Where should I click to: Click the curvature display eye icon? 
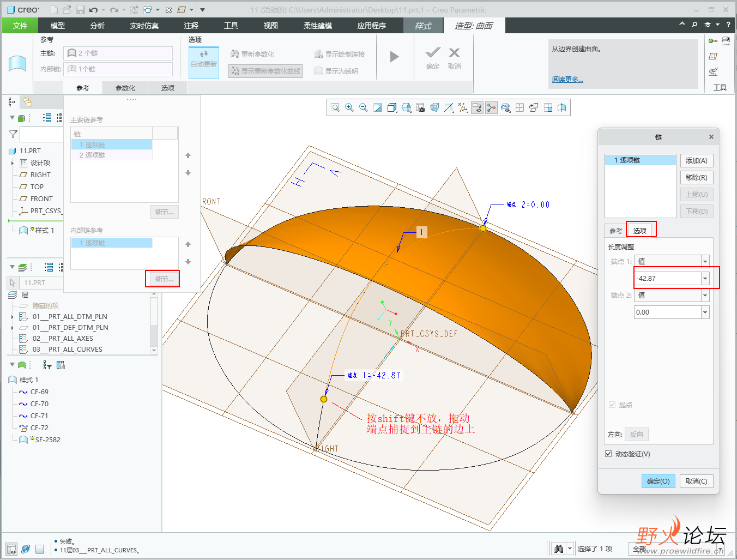tap(505, 108)
